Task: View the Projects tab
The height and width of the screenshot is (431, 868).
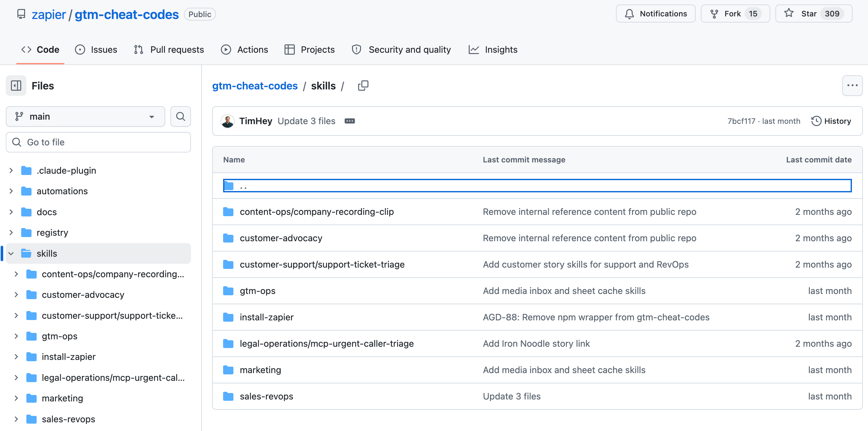Action: 309,50
